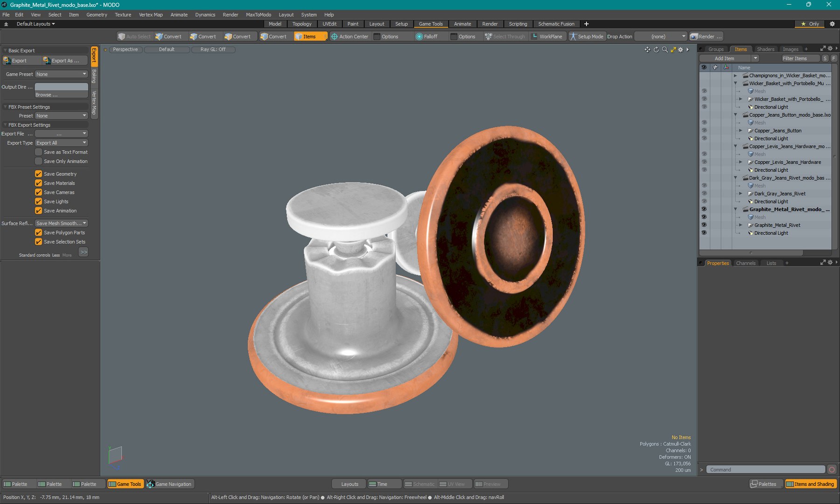Click the viewport rotate icon
The image size is (840, 504).
(x=656, y=49)
